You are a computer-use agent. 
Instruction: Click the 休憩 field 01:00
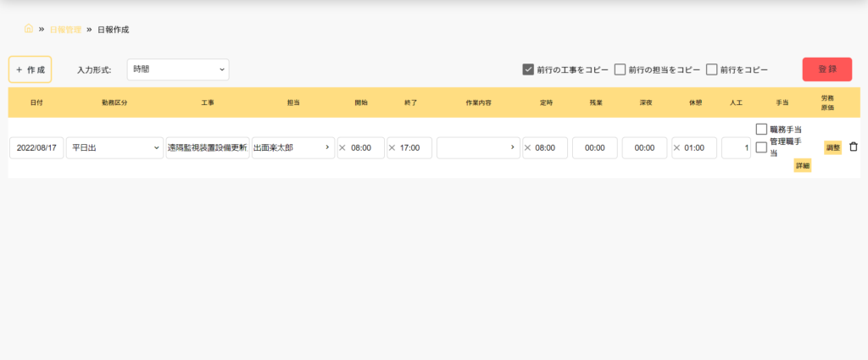(x=694, y=147)
